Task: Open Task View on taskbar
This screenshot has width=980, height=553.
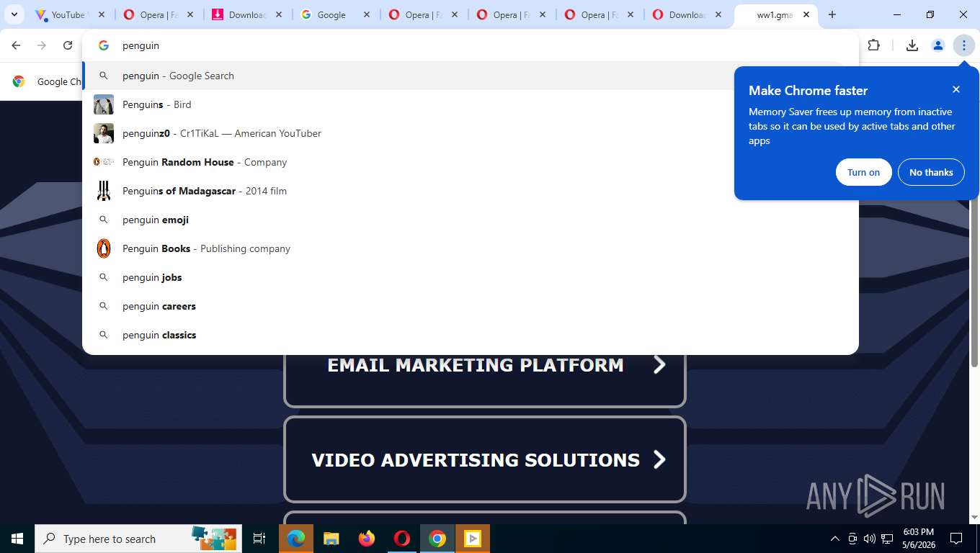Action: coord(259,539)
